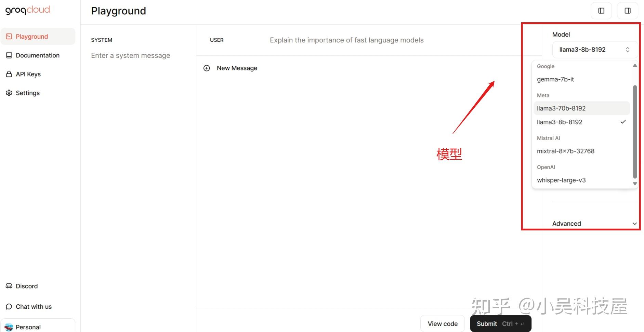
Task: Submit the prompt
Action: pyautogui.click(x=501, y=324)
